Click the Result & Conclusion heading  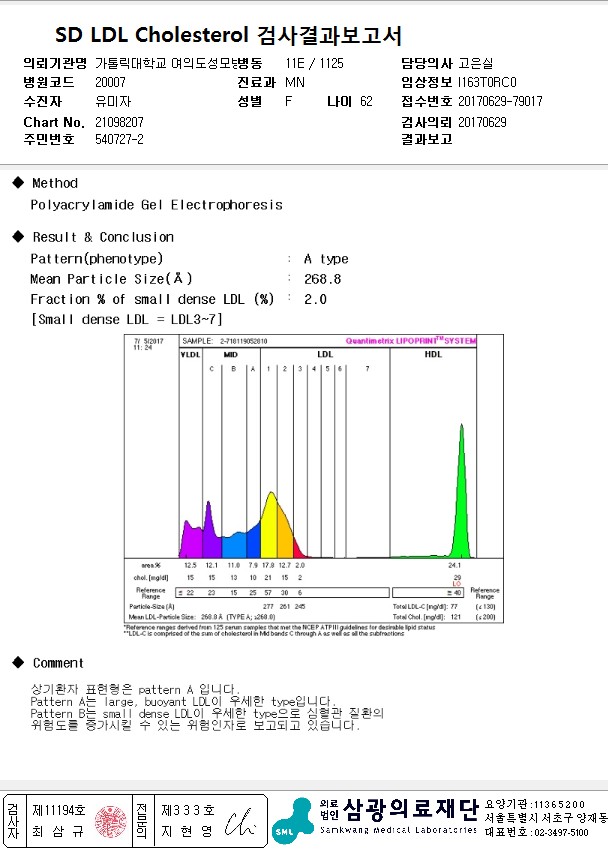pos(103,237)
